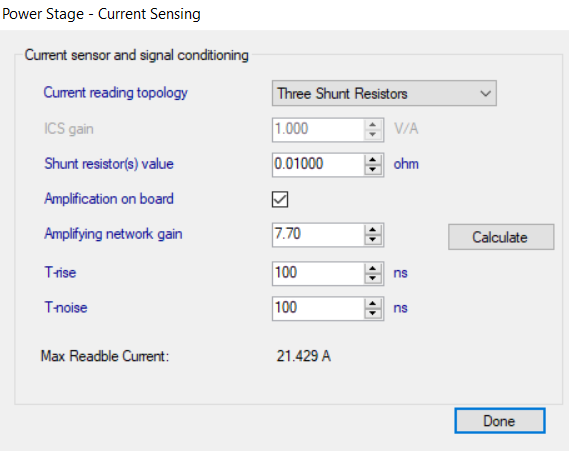Click the Done button
Viewport: 569px width, 451px height.
pyautogui.click(x=500, y=421)
